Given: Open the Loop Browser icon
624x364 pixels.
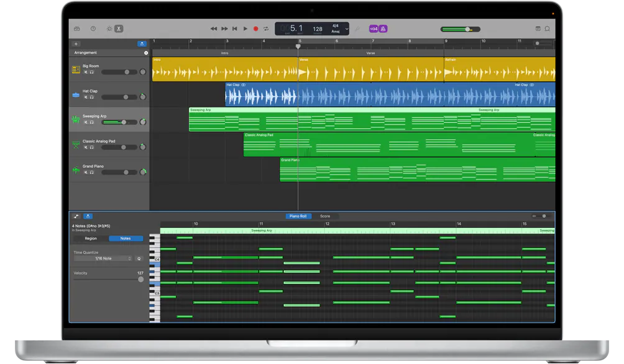Looking at the screenshot, I should (x=547, y=29).
